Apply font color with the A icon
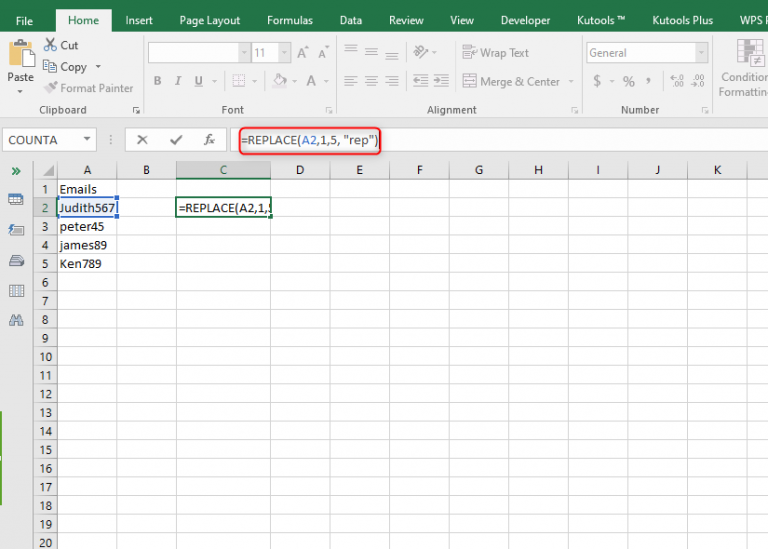Screen dimensions: 768x549 click(311, 81)
